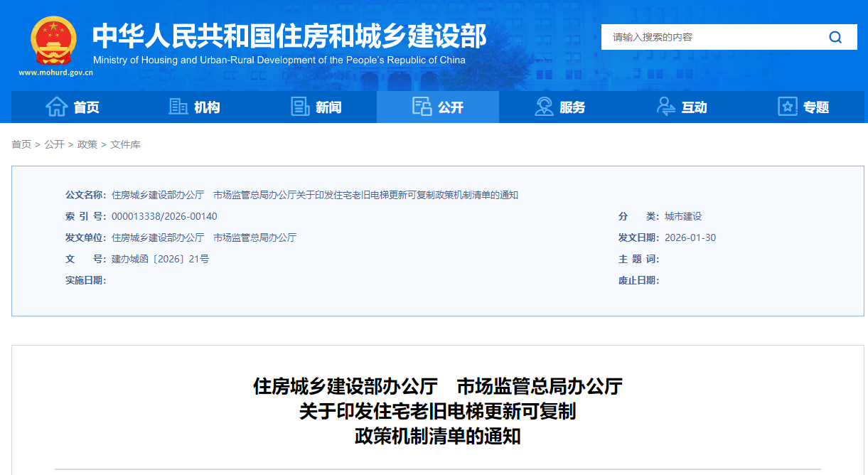Open the 政策 breadcrumb link

click(86, 144)
